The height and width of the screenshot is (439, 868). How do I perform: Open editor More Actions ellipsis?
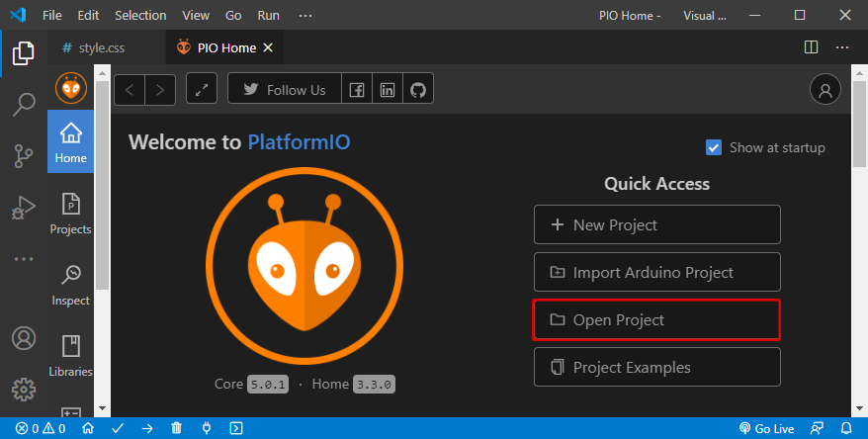[842, 47]
